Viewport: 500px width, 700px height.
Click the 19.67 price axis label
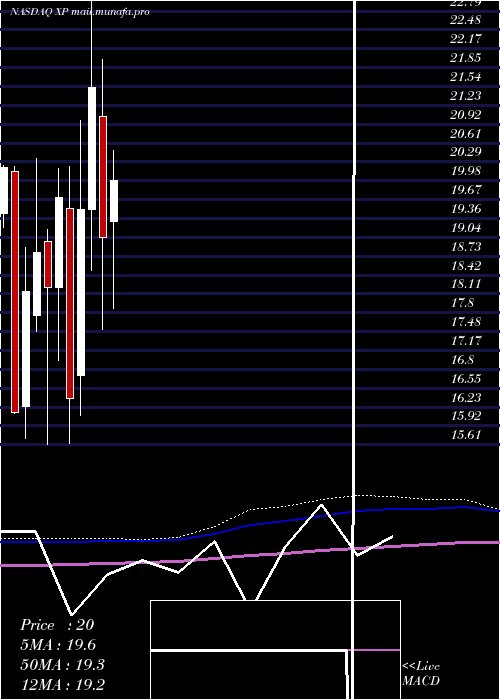466,190
